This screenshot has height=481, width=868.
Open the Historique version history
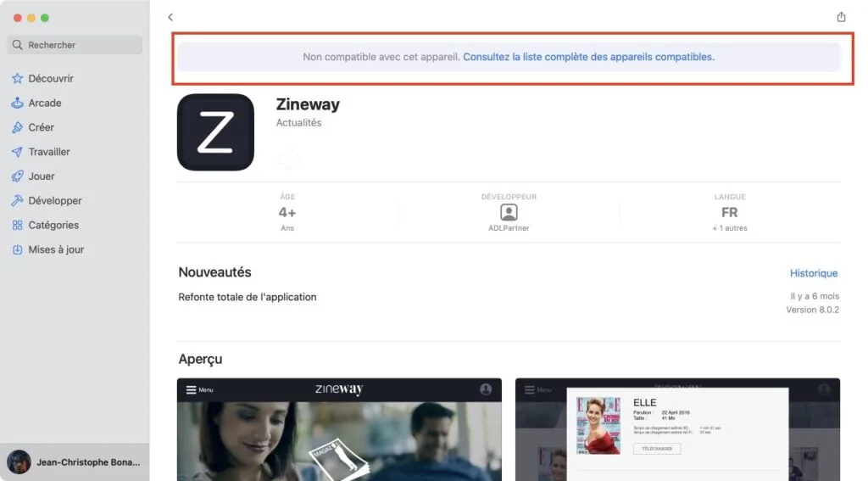[x=813, y=273]
